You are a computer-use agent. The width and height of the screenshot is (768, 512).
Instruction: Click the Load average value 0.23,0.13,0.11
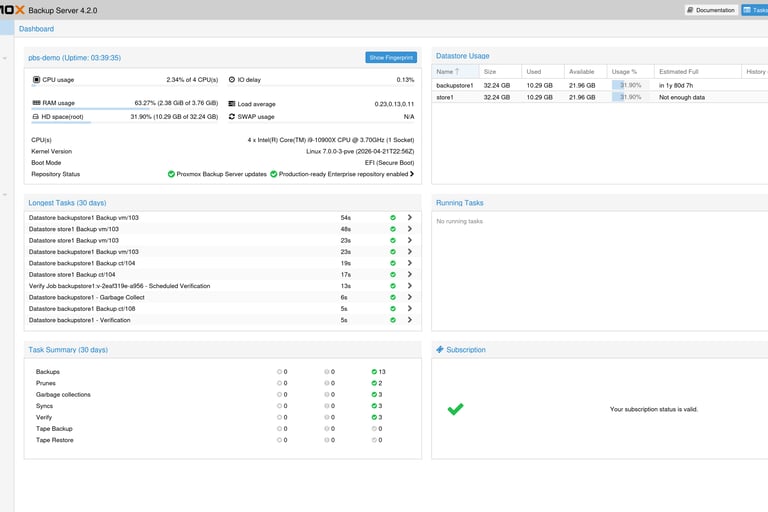[x=394, y=104]
